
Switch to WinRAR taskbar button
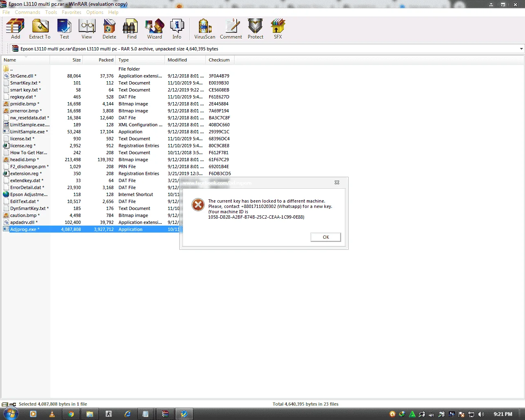(x=165, y=414)
